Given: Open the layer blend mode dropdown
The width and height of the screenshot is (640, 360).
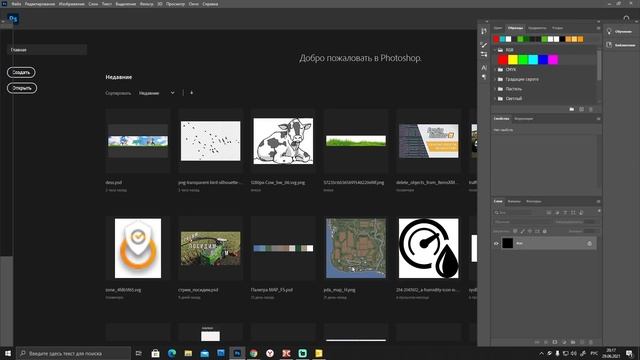Looking at the screenshot, I should (522, 222).
